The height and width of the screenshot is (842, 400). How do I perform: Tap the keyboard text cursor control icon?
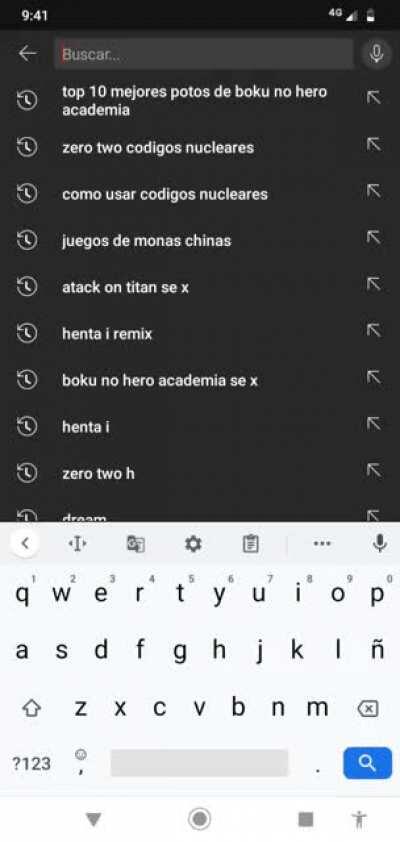coord(77,544)
